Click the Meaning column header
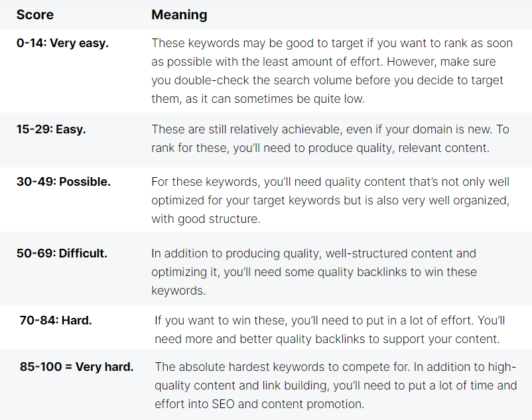Screen dimensions: 532x420 179,15
